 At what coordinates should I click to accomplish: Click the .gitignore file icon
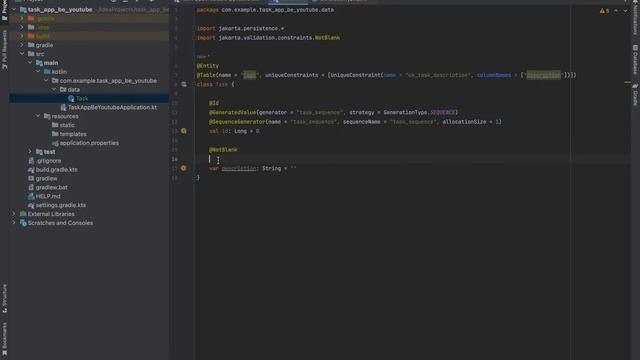pos(31,161)
